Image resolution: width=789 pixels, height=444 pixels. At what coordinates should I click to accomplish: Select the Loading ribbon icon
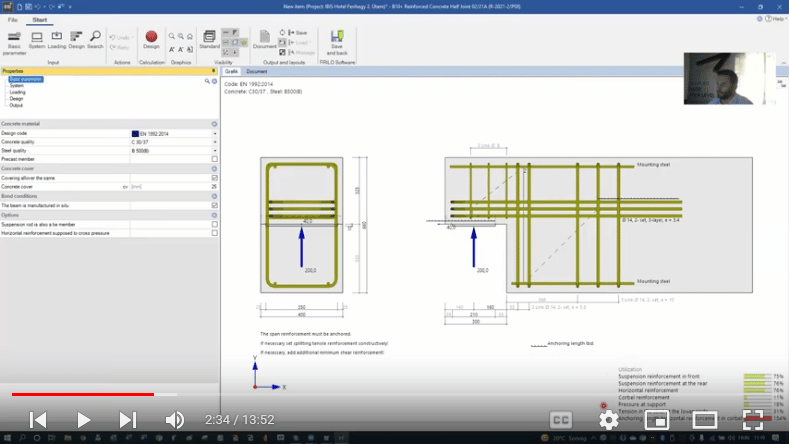(57, 38)
